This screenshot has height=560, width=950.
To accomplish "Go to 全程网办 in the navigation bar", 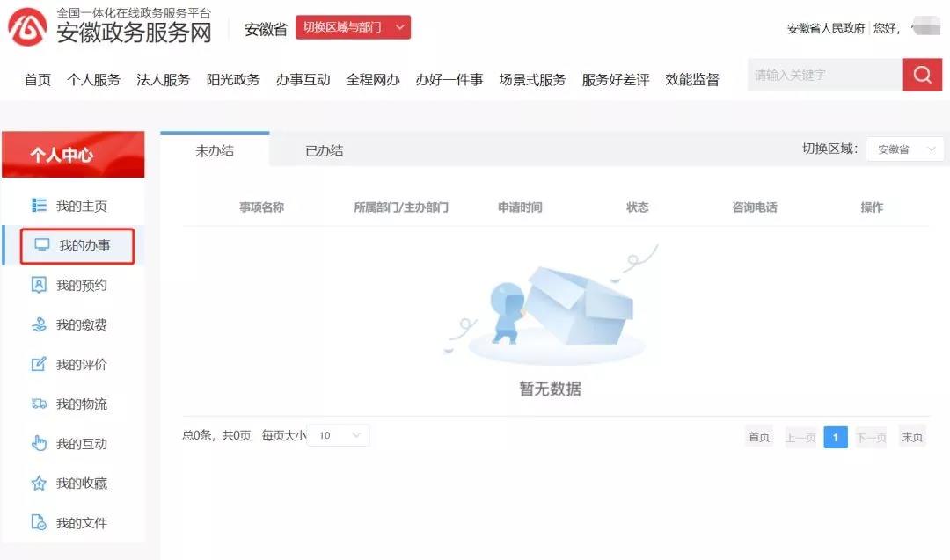I will [373, 79].
